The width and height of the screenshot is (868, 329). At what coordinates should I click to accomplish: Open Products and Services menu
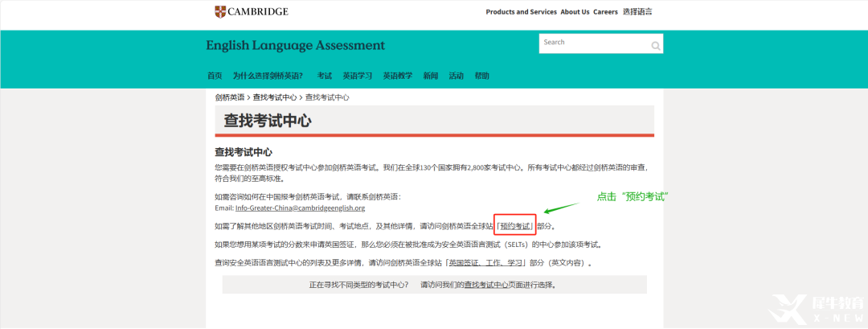click(x=521, y=11)
